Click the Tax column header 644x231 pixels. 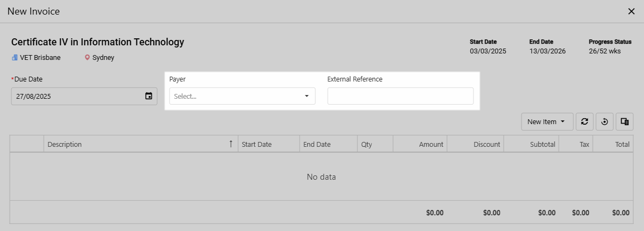coord(584,144)
